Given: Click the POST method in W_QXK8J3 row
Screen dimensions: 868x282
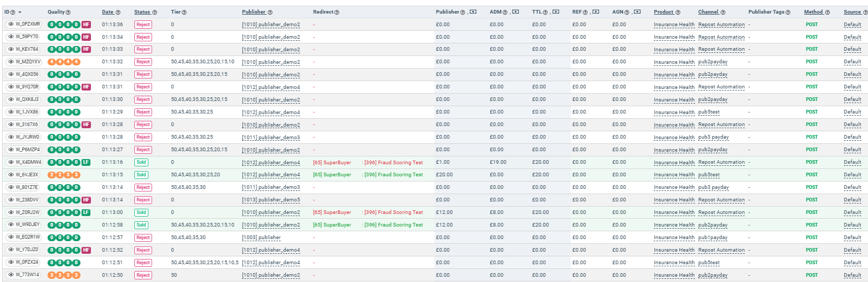Looking at the screenshot, I should click(x=812, y=99).
